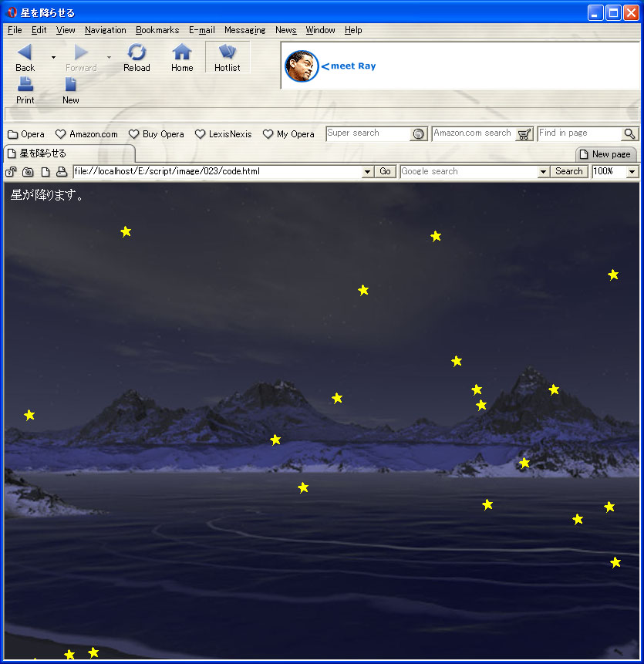644x664 pixels.
Task: Open the Bookmarks menu
Action: [157, 30]
